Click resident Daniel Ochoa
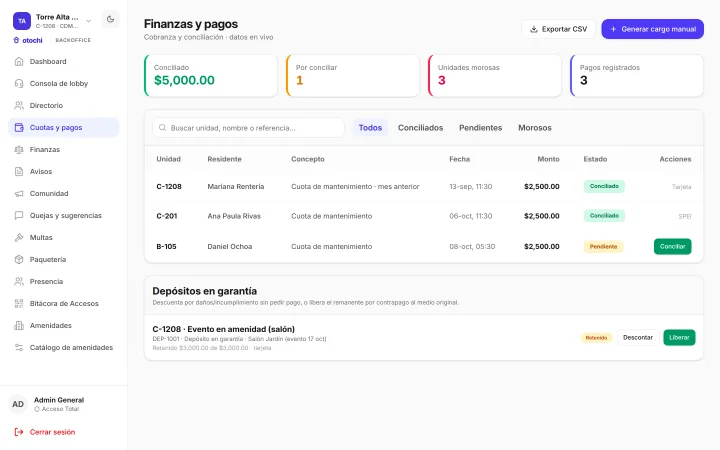The width and height of the screenshot is (720, 450). click(x=230, y=247)
